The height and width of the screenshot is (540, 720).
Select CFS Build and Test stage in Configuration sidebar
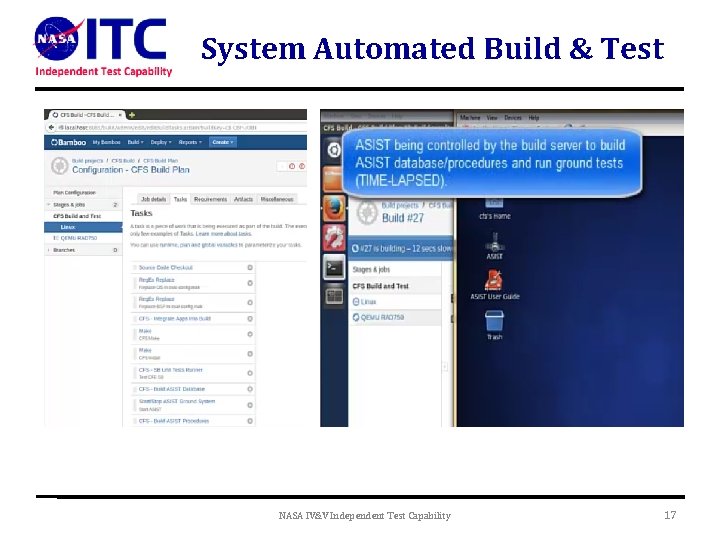click(x=77, y=216)
